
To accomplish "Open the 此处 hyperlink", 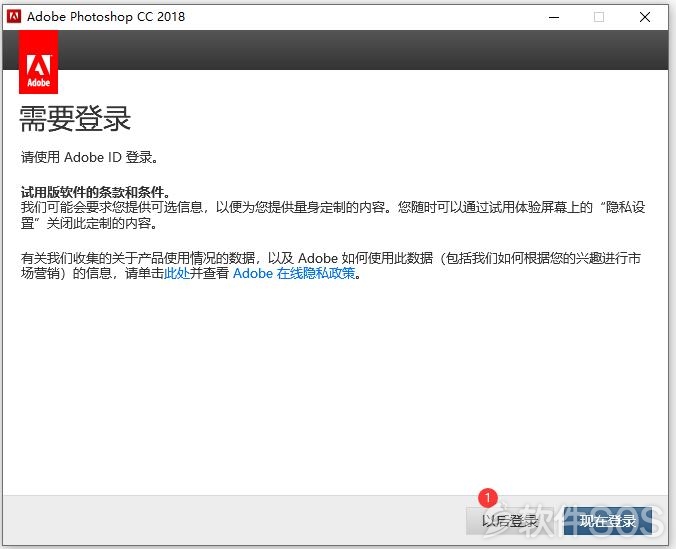I will point(177,273).
